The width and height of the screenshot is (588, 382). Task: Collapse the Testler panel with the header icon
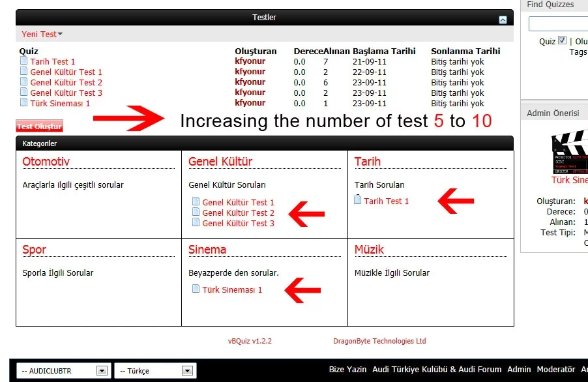(503, 20)
